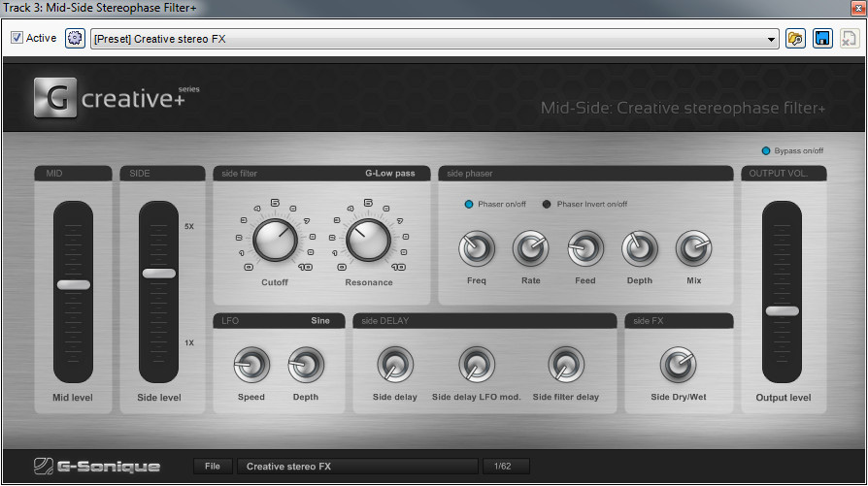Click the side FX section header

680,321
